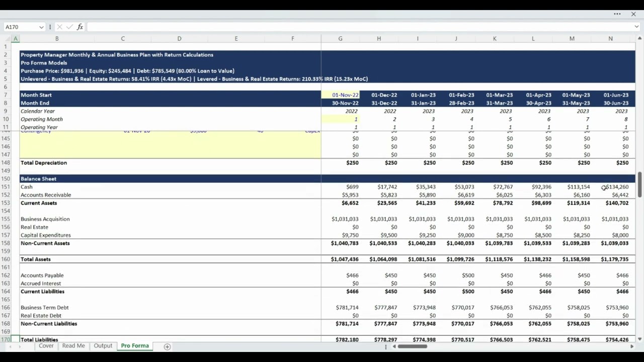Click the 01-Nov-22 Month Start cell
Screen dimensions: 644x362
(340, 95)
